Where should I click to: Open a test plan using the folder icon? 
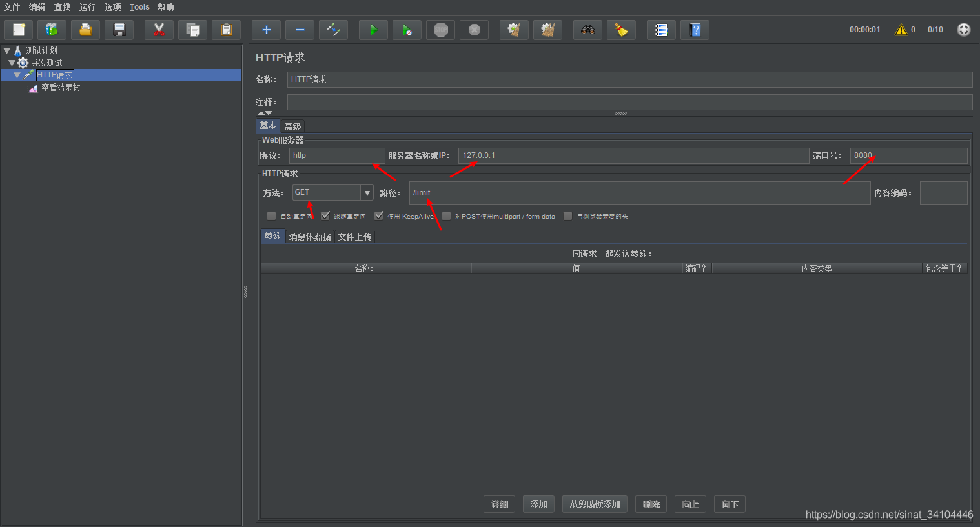[85, 30]
